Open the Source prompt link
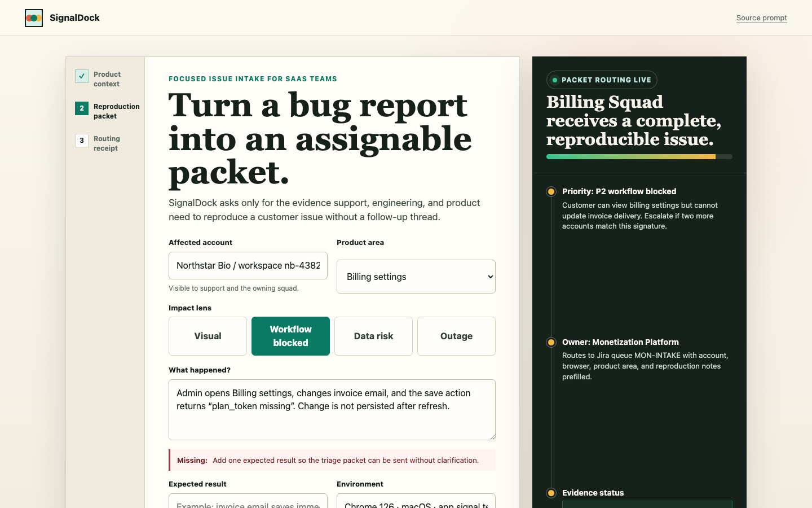The width and height of the screenshot is (812, 508). (761, 18)
